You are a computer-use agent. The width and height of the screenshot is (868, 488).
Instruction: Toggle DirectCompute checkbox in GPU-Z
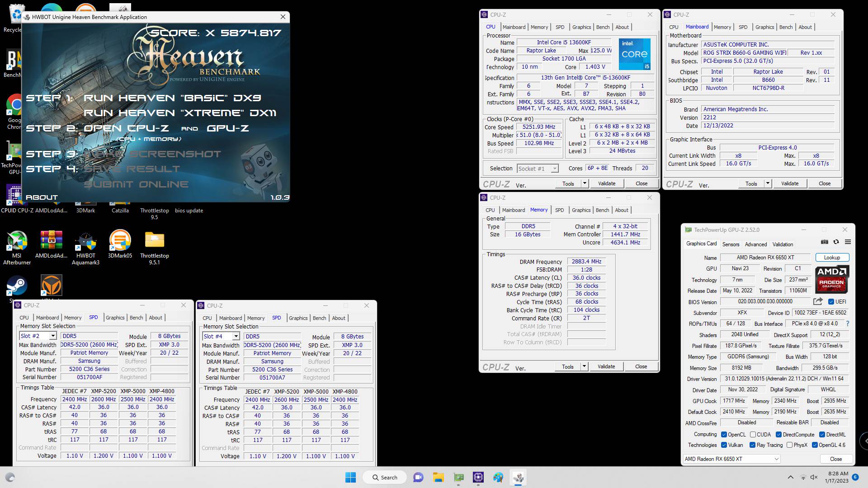[778, 435]
